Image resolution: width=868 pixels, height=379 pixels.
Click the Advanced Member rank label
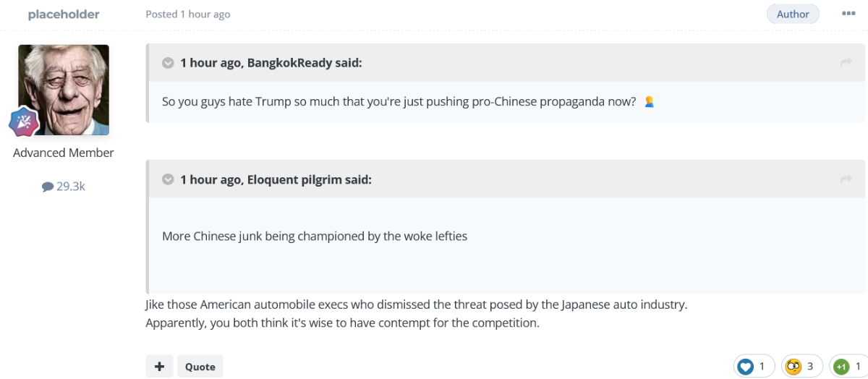[64, 153]
